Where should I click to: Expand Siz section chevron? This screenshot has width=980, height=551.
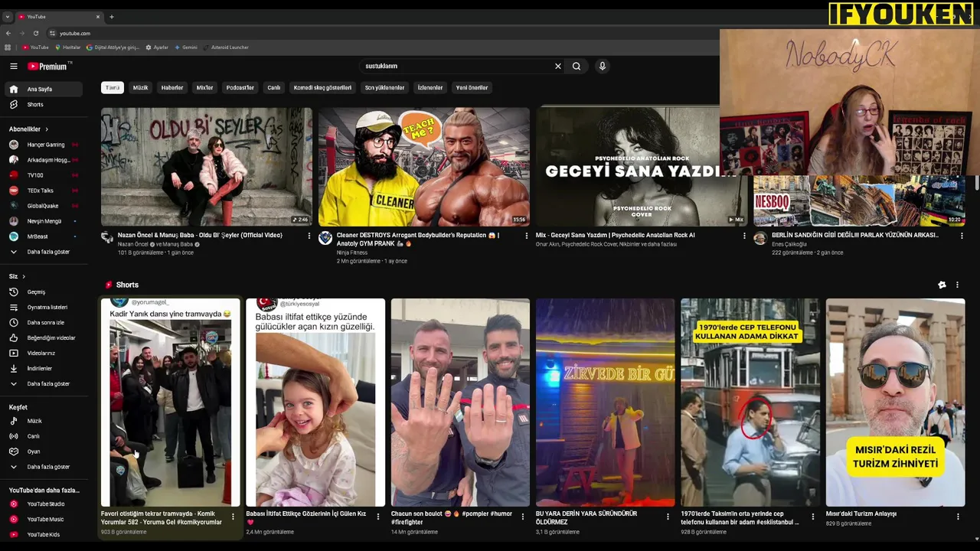pyautogui.click(x=24, y=276)
